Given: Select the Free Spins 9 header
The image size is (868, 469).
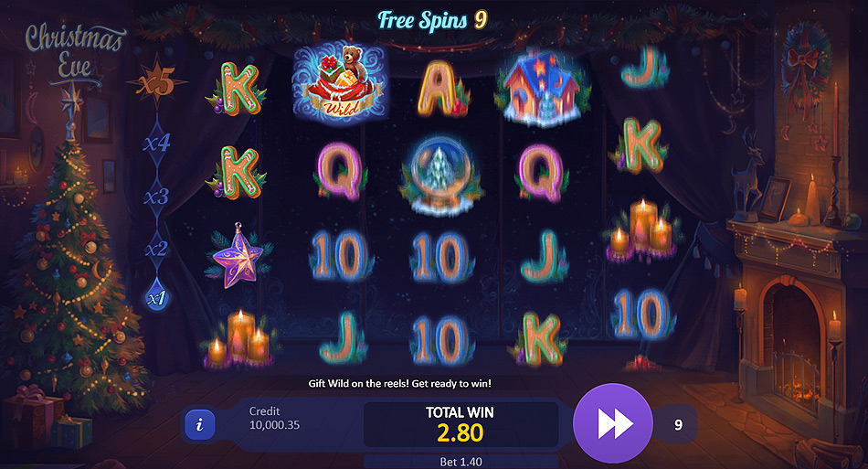Looking at the screenshot, I should (x=432, y=20).
